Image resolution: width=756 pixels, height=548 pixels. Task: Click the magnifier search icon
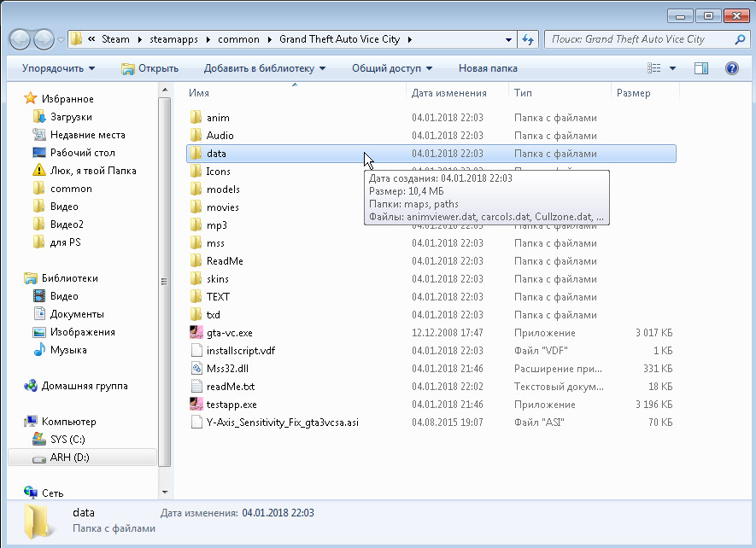pyautogui.click(x=740, y=39)
